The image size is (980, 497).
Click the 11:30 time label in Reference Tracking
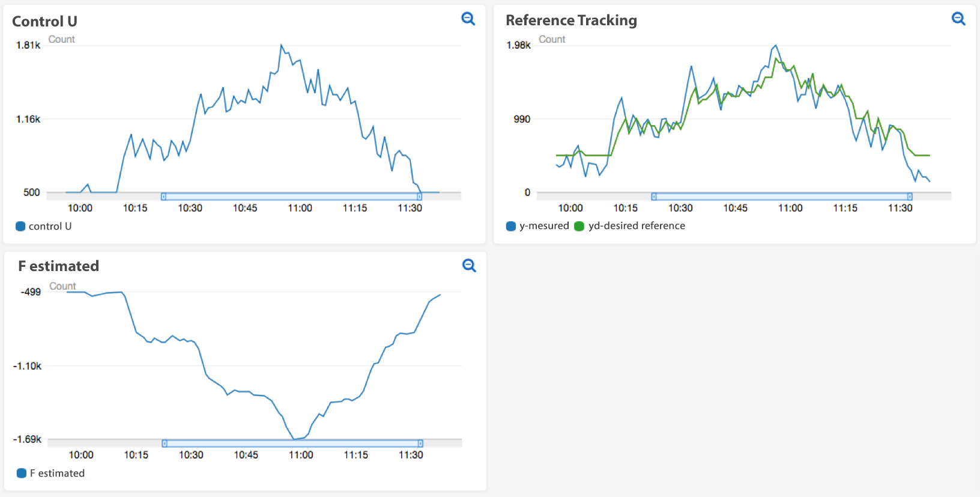900,208
